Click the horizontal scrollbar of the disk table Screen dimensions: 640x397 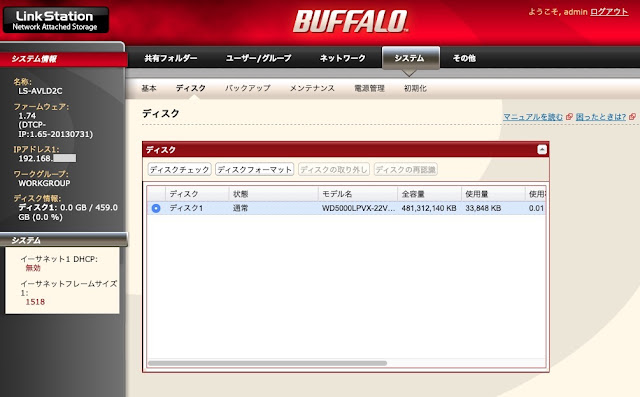tap(267, 363)
